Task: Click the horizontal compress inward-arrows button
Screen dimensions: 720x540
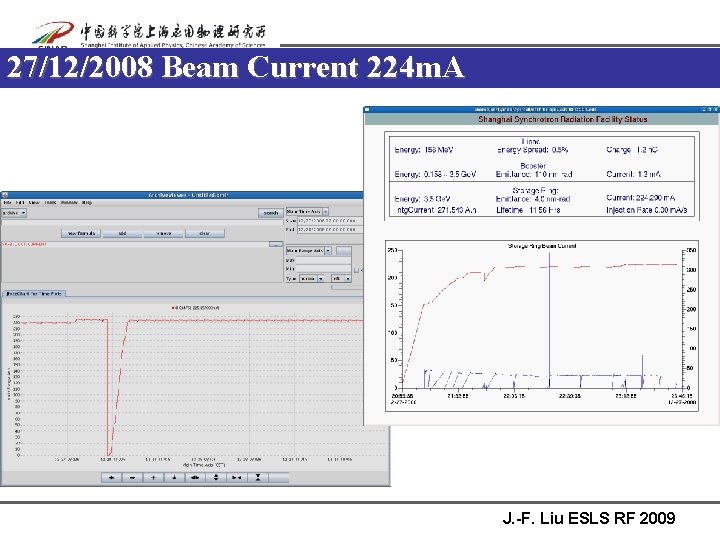Action: 236,478
